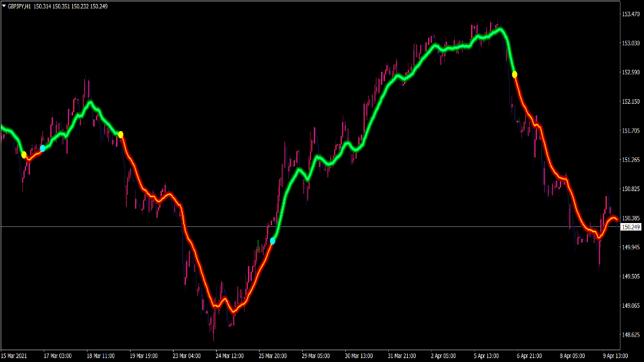This screenshot has height=362, width=644.
Task: Click the current price tag 150.249
Action: click(x=630, y=227)
